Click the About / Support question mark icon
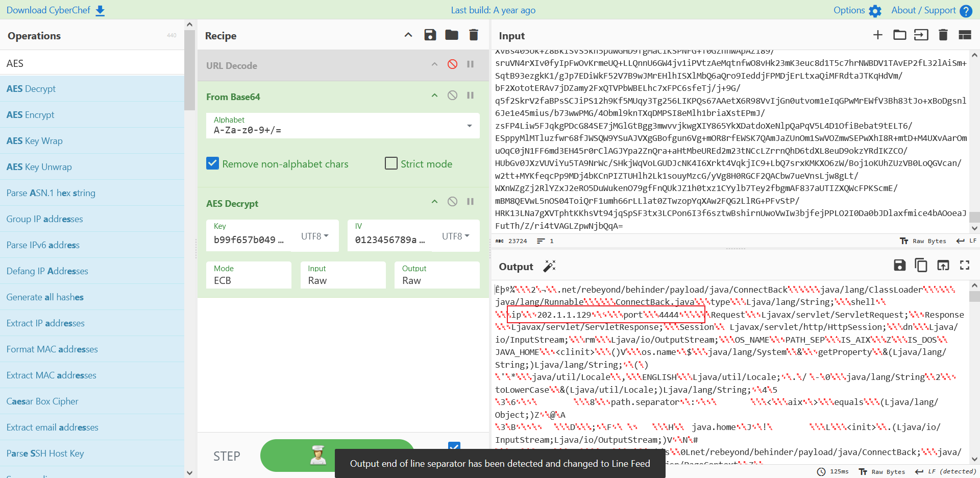 coord(966,11)
